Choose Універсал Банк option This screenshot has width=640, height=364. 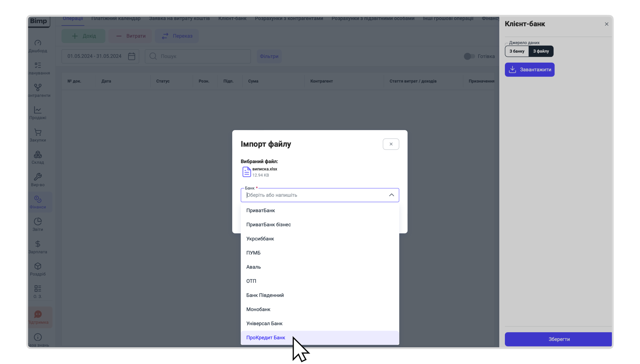coord(320,324)
